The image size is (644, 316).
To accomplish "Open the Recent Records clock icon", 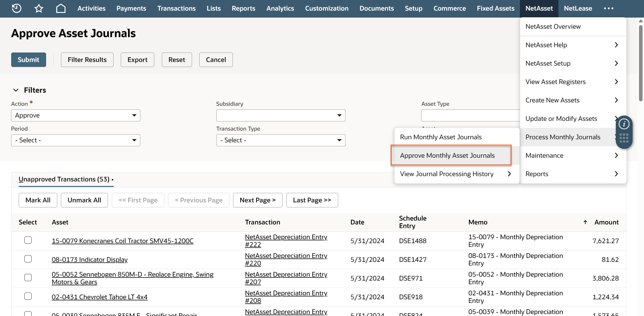I will tap(17, 8).
